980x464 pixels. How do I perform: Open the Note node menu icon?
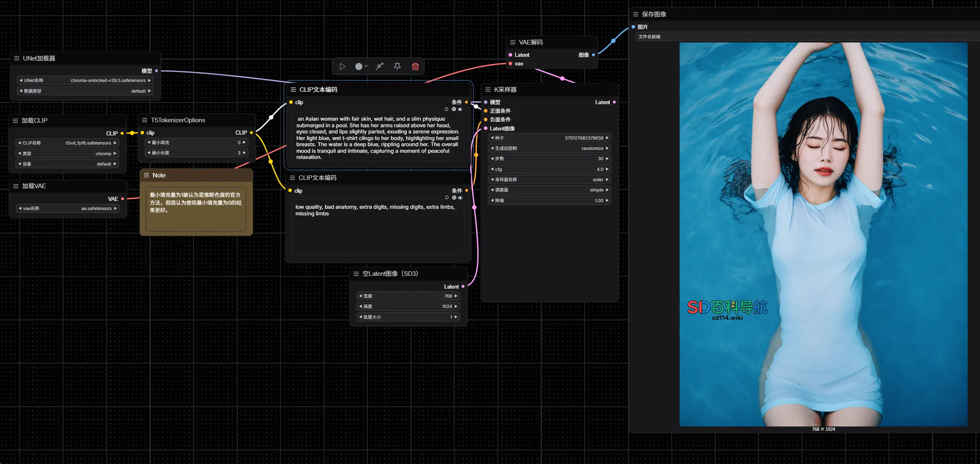146,175
